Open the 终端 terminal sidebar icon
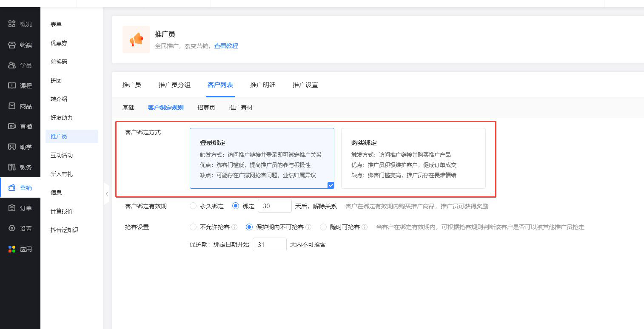The image size is (644, 329). (x=12, y=45)
